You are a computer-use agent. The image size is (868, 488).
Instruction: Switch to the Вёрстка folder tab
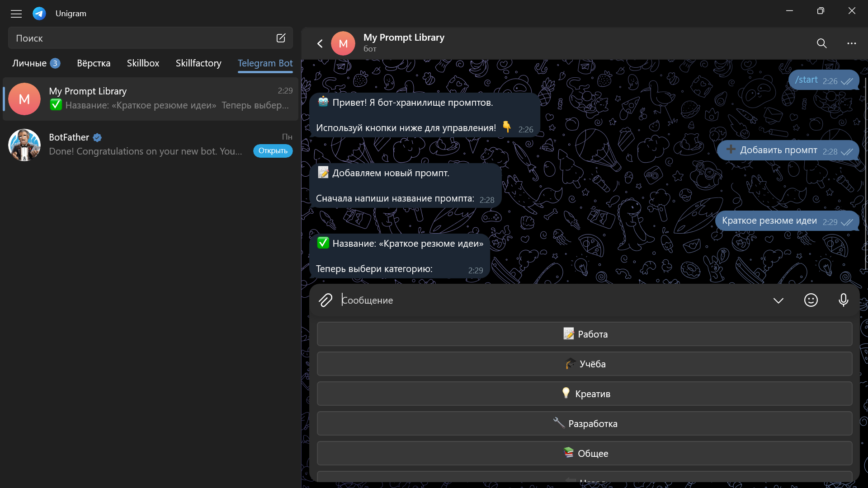coord(94,63)
